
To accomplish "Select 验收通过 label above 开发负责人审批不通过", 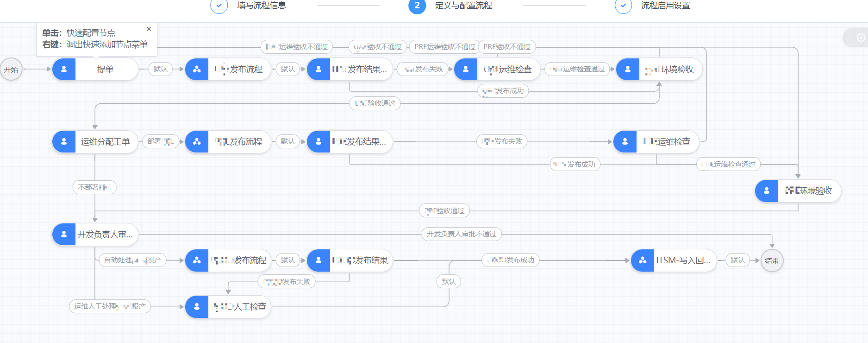I will (x=444, y=211).
